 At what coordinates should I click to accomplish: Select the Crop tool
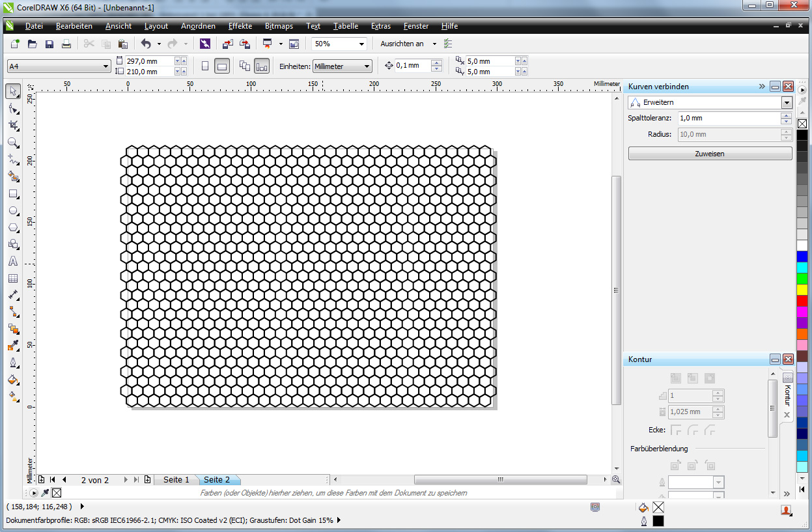click(13, 125)
